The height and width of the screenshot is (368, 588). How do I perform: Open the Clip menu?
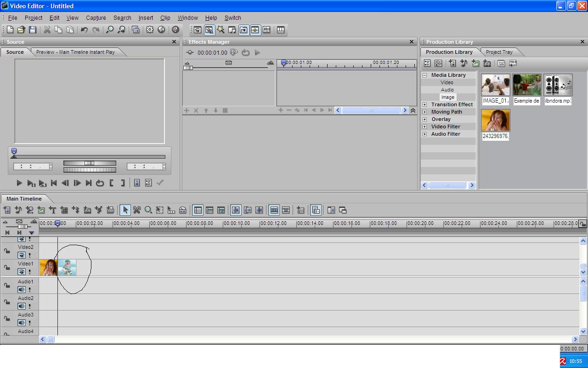point(165,18)
